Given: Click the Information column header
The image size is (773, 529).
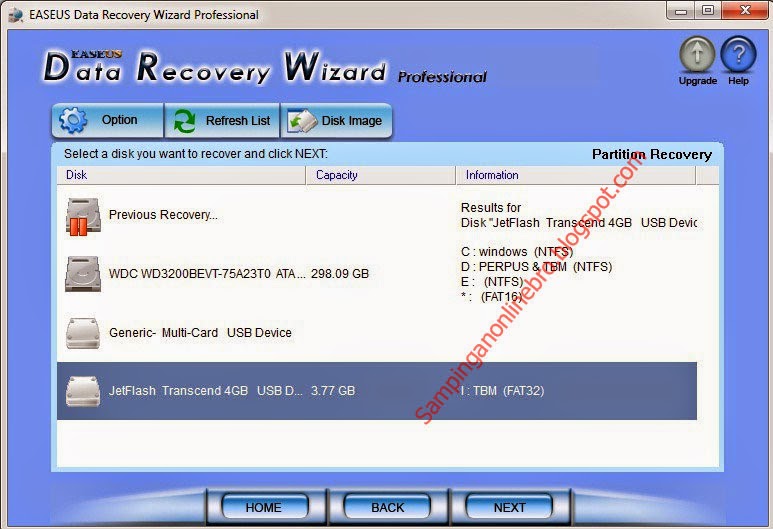Looking at the screenshot, I should click(x=576, y=175).
